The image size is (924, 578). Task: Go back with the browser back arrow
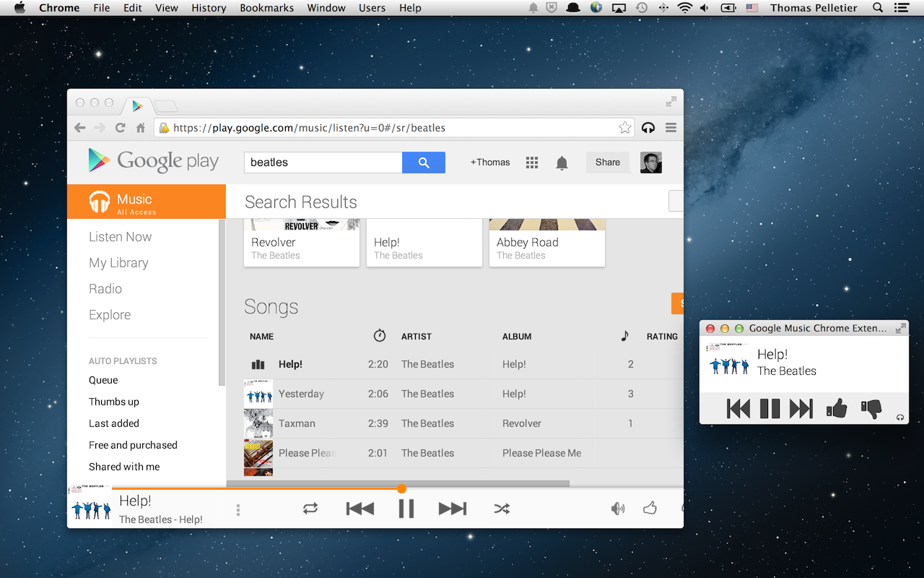coord(80,128)
